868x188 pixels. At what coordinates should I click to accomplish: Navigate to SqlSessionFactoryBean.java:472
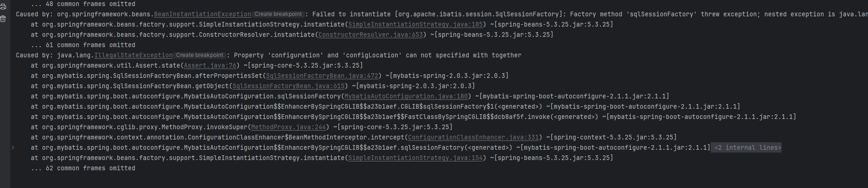322,76
